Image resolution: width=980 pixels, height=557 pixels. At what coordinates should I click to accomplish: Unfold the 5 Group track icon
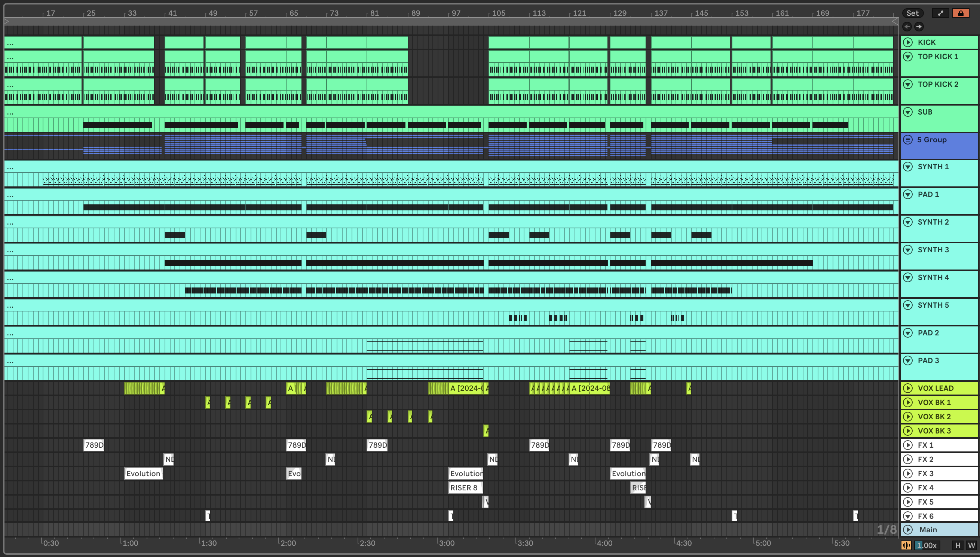click(x=908, y=140)
